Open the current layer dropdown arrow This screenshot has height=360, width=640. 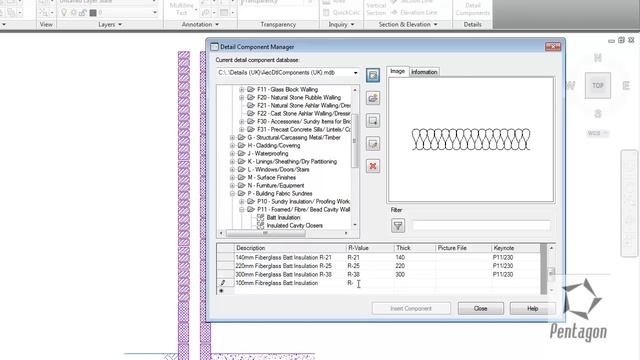pos(155,13)
